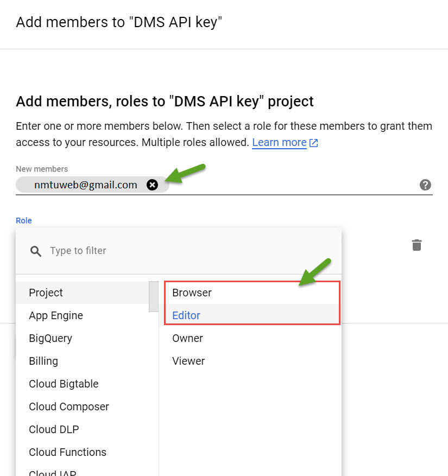Click the Learn more link
This screenshot has width=448, height=476.
(279, 142)
